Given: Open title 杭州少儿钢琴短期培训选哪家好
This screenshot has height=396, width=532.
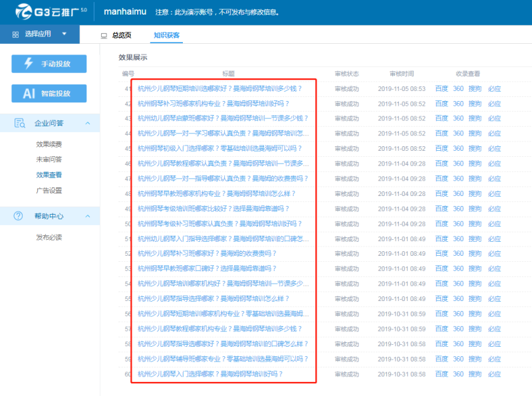Looking at the screenshot, I should coord(220,88).
